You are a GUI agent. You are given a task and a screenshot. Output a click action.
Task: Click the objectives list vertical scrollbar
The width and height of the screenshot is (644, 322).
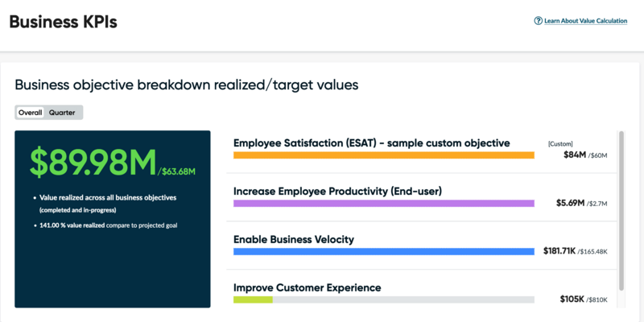click(621, 211)
